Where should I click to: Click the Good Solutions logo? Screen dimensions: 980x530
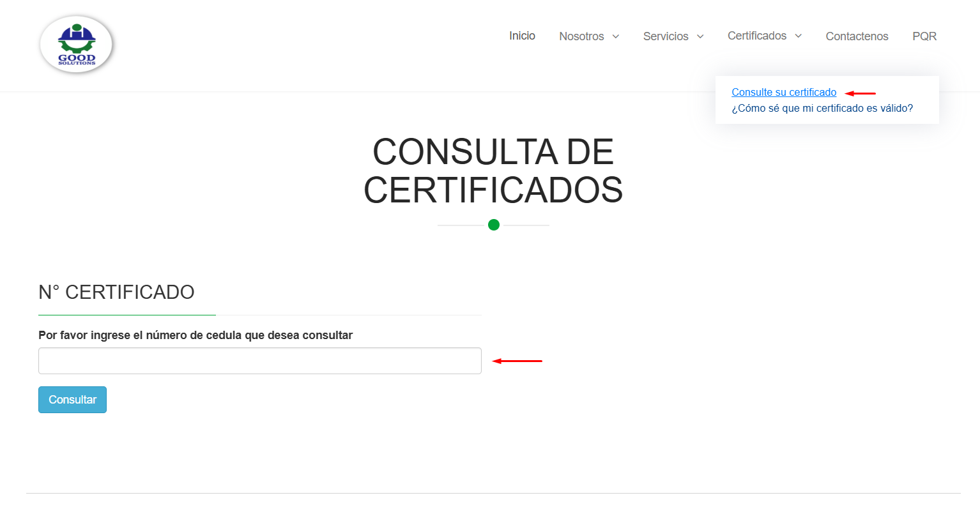pos(76,44)
